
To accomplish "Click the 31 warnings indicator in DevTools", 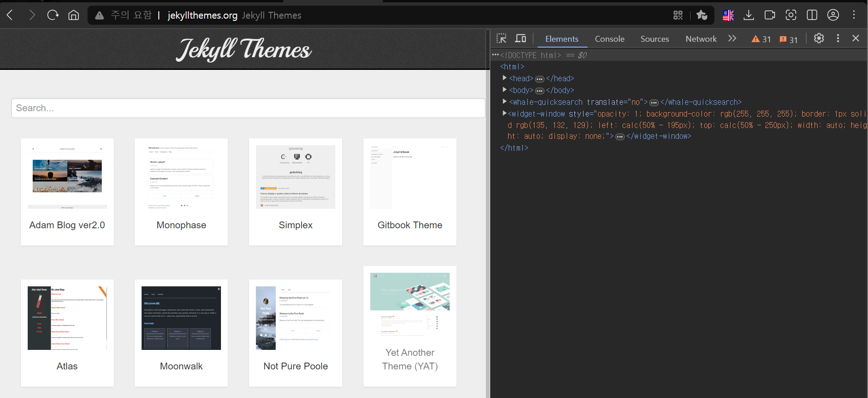I will pyautogui.click(x=761, y=39).
